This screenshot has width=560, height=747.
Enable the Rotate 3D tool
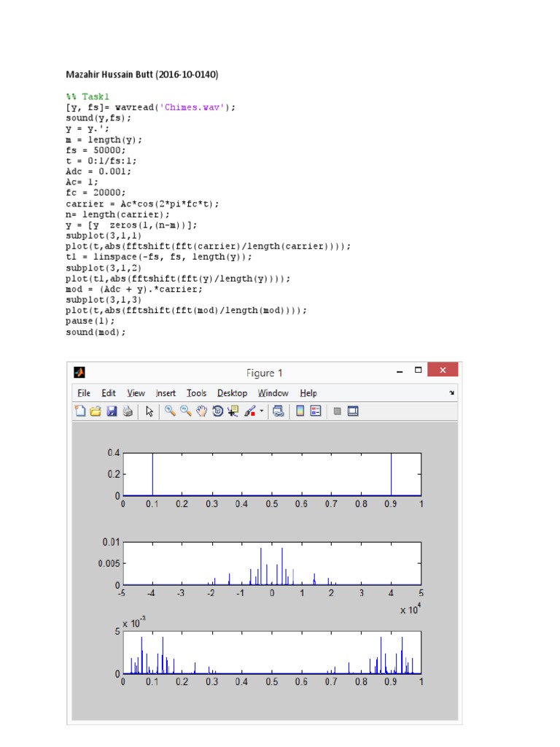pyautogui.click(x=217, y=411)
